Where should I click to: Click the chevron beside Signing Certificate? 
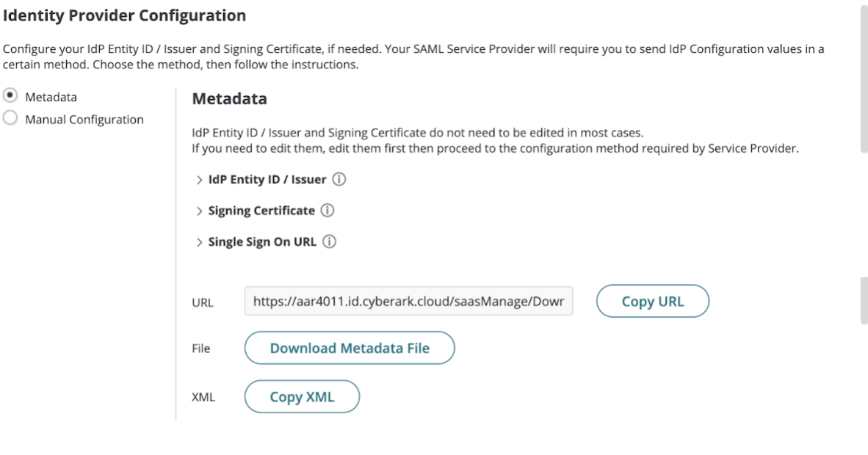click(198, 211)
